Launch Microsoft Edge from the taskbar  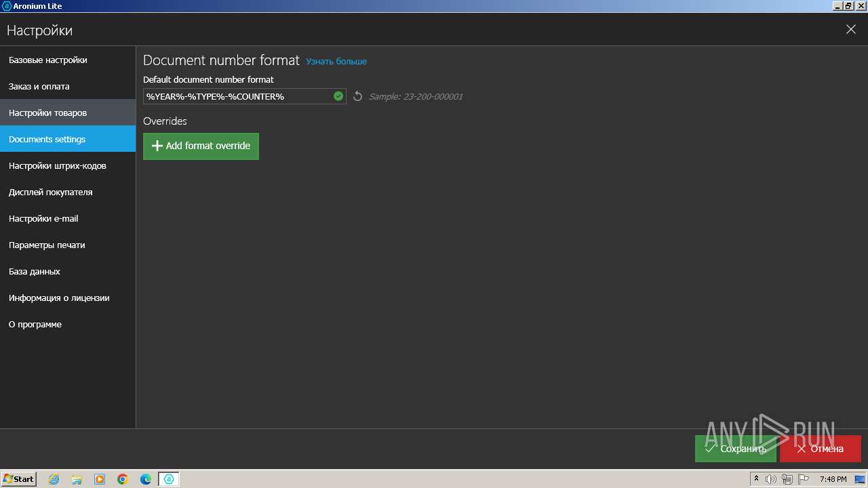pyautogui.click(x=146, y=479)
